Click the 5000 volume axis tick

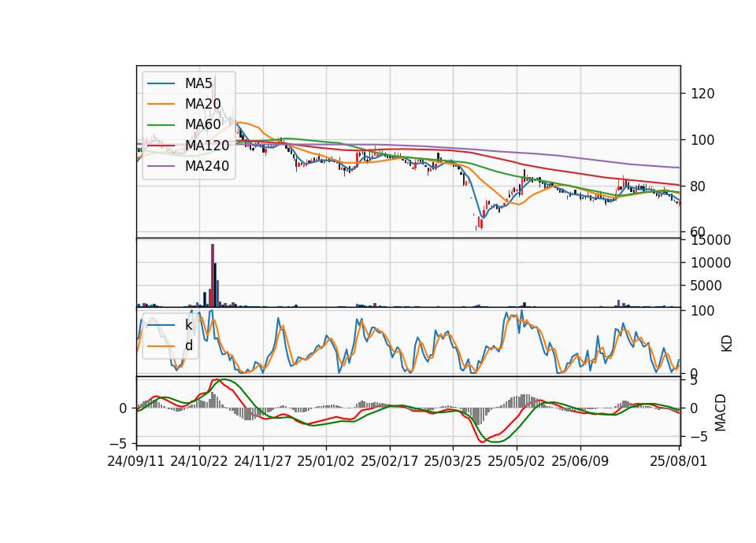pos(706,286)
